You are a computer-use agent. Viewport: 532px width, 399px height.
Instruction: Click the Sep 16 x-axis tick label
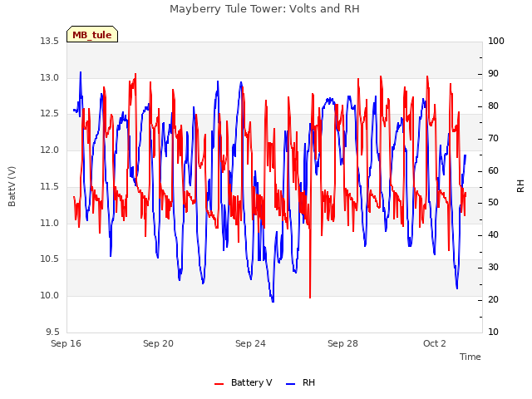tap(66, 343)
